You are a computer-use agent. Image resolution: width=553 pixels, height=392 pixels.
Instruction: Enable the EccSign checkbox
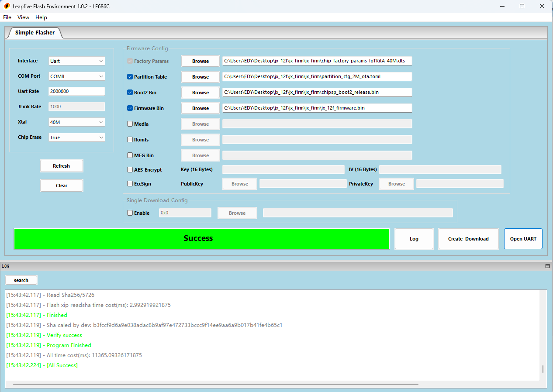(x=130, y=184)
